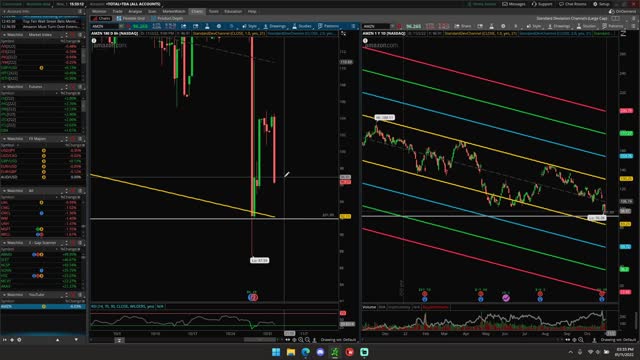Open left chart settings gear
Screen dimensions: 640x360
(x=219, y=26)
